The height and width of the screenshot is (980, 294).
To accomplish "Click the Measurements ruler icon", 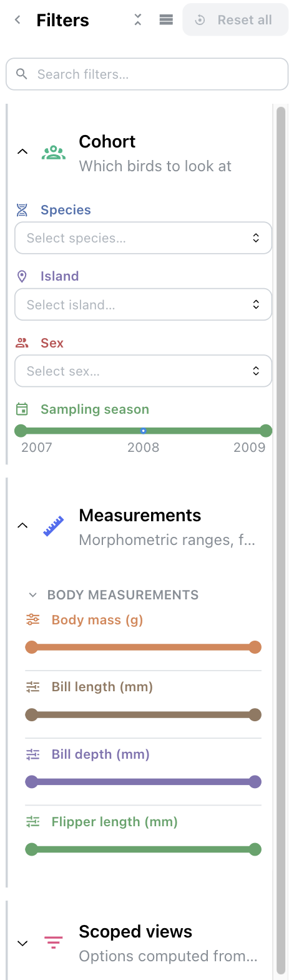I will pyautogui.click(x=54, y=526).
